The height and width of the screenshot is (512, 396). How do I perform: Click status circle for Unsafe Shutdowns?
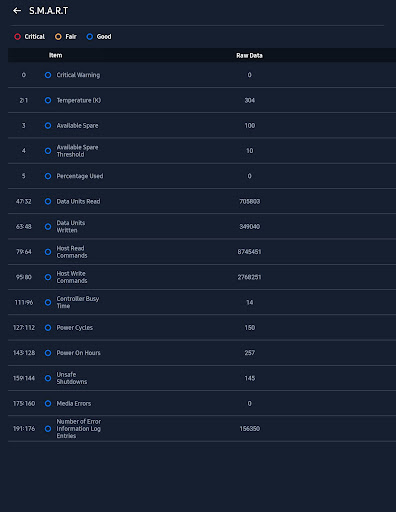tap(48, 378)
